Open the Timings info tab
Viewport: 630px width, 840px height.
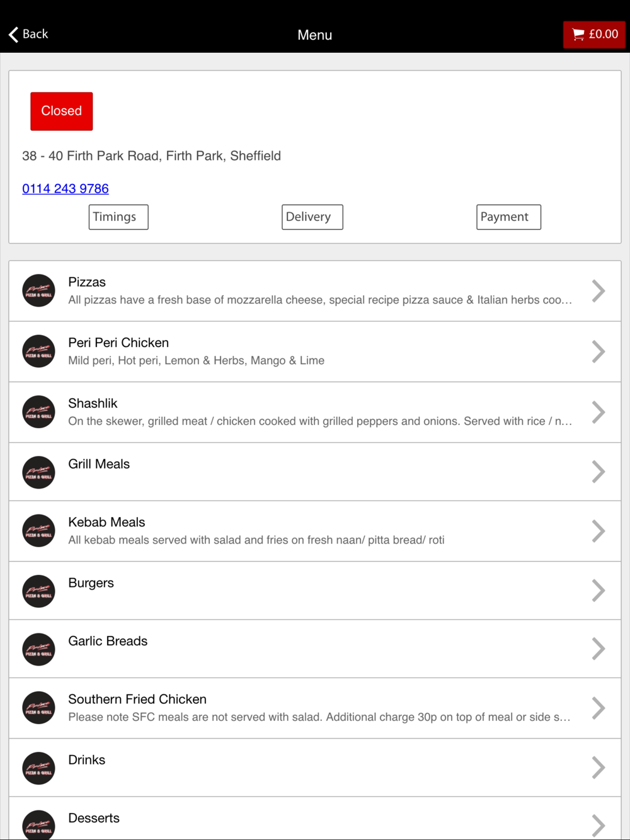coord(118,217)
